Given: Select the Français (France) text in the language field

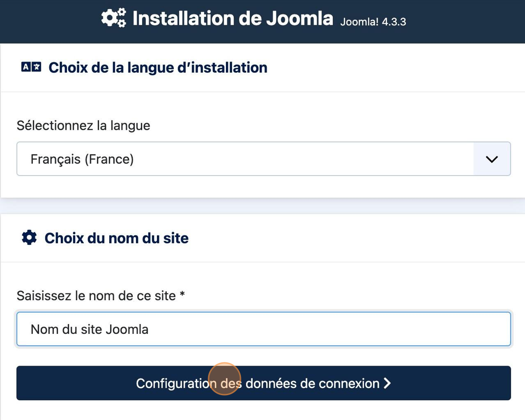Looking at the screenshot, I should click(82, 159).
